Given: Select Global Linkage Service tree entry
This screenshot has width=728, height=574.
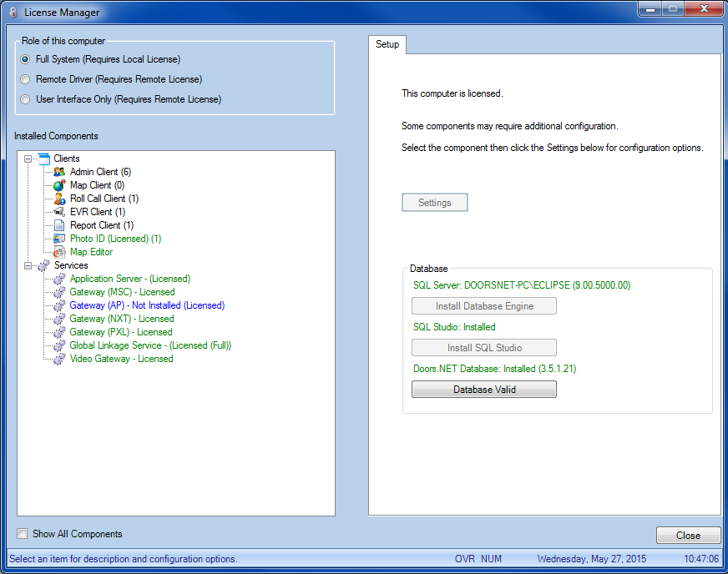Looking at the screenshot, I should [x=150, y=345].
